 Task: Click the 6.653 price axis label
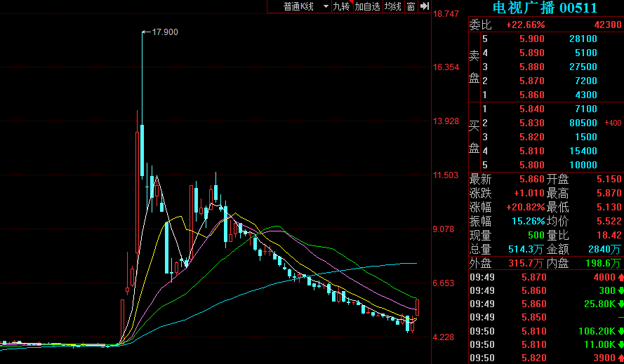click(444, 283)
